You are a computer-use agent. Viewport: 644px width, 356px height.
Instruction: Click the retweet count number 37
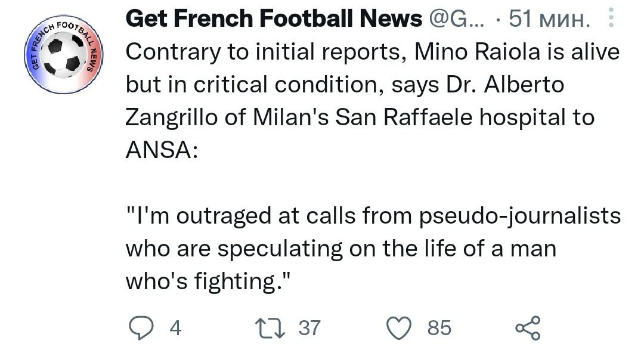[309, 327]
